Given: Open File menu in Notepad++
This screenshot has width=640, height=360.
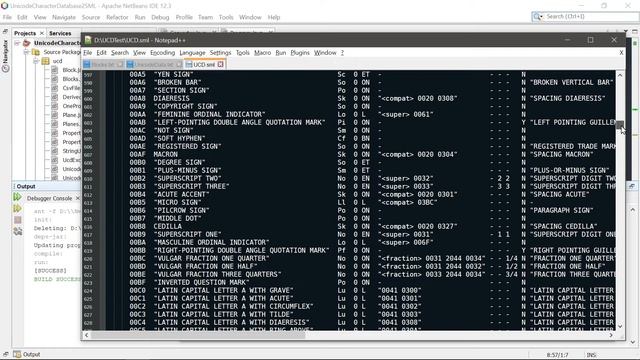Looking at the screenshot, I should tap(87, 53).
